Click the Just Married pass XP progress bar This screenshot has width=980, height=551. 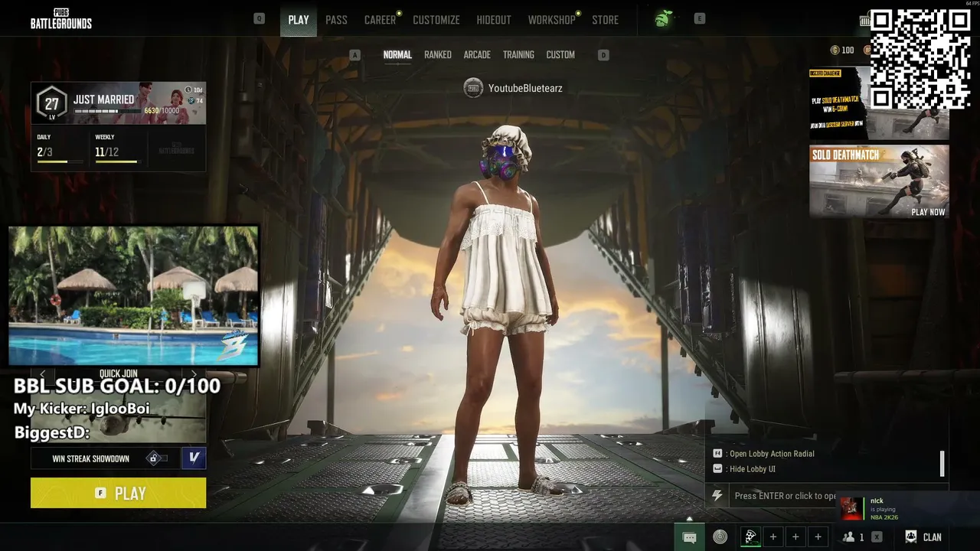point(108,112)
